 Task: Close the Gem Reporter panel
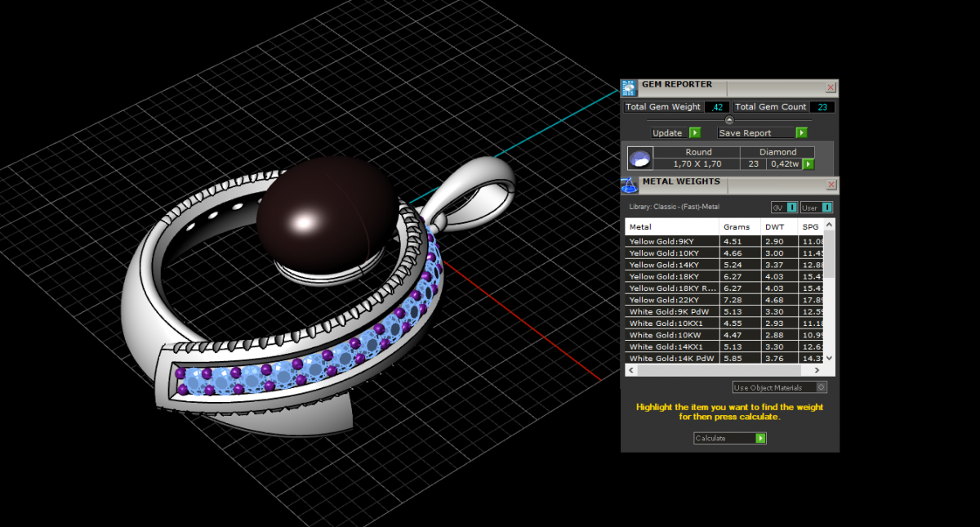pyautogui.click(x=831, y=87)
